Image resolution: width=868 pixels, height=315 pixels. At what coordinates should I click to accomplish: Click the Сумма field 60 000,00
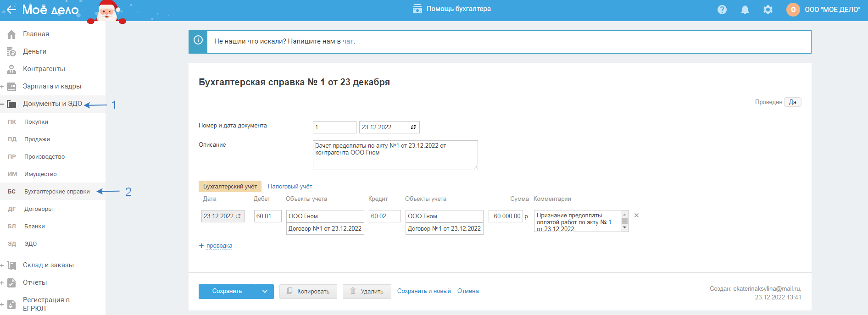point(506,216)
